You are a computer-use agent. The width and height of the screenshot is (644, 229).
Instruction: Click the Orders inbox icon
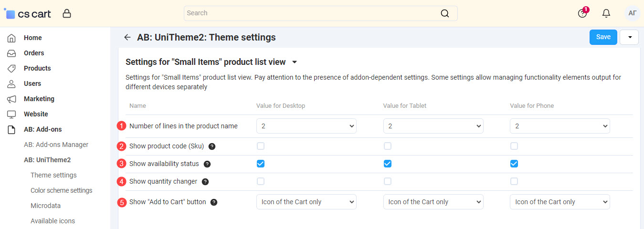[11, 53]
